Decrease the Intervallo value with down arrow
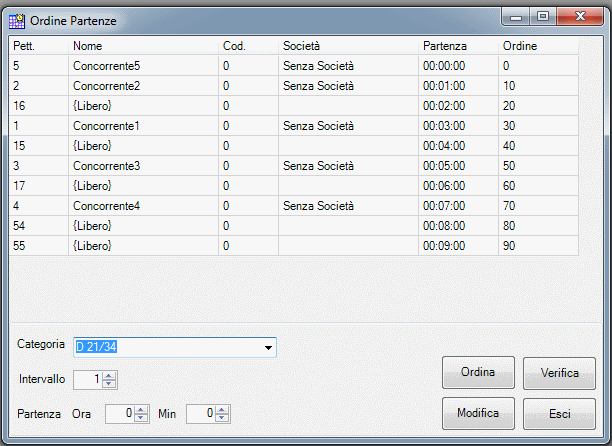 pyautogui.click(x=109, y=384)
